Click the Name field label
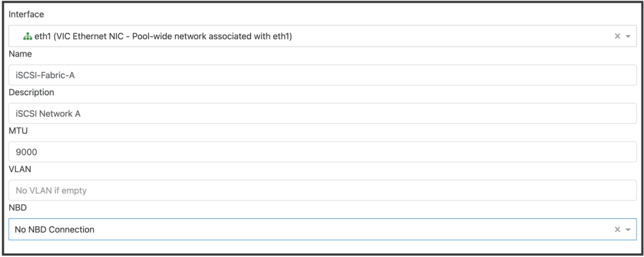644x257 pixels. (20, 54)
